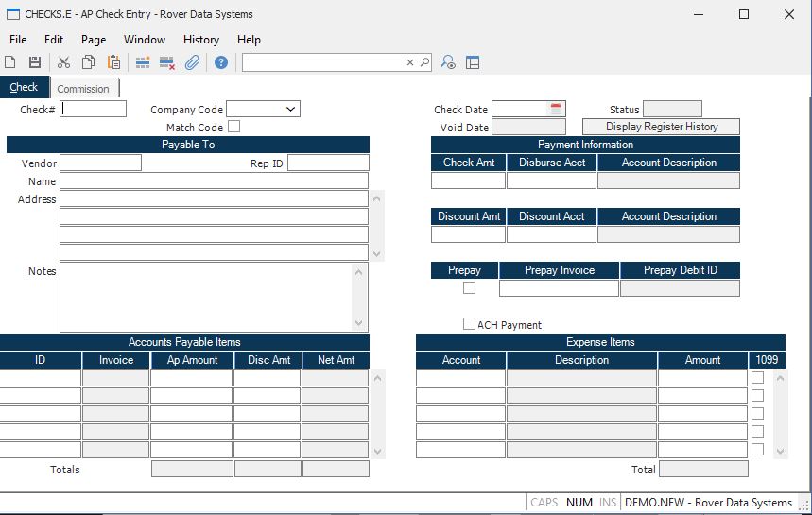
Task: Toggle the ACH Payment checkbox
Action: point(469,324)
